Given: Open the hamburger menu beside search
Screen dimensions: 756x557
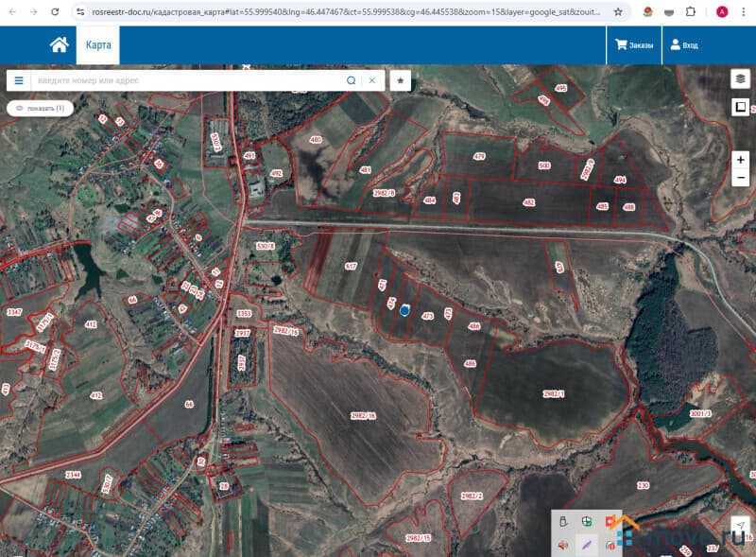Looking at the screenshot, I should tap(18, 80).
